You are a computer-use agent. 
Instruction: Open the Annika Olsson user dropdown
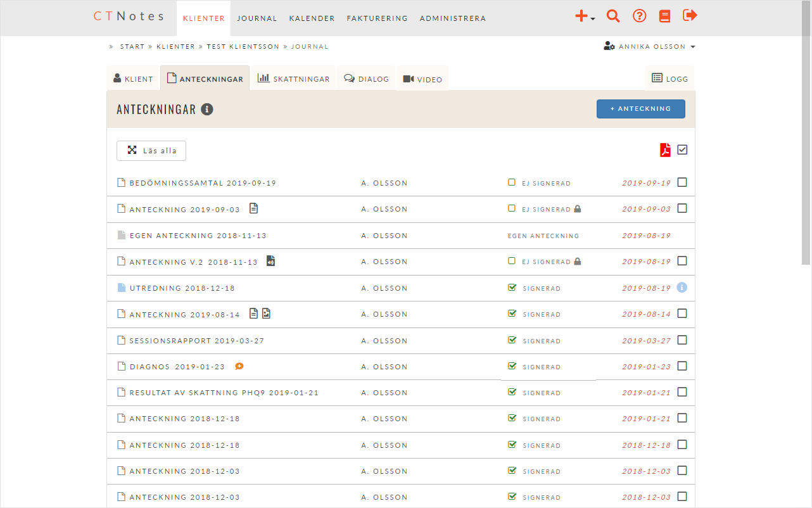pyautogui.click(x=650, y=46)
